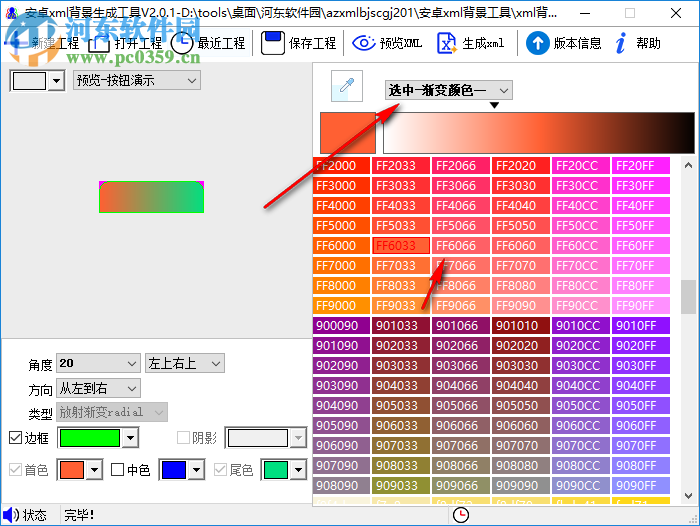
Task: Click the color grid scrollbar down arrow
Action: click(688, 496)
